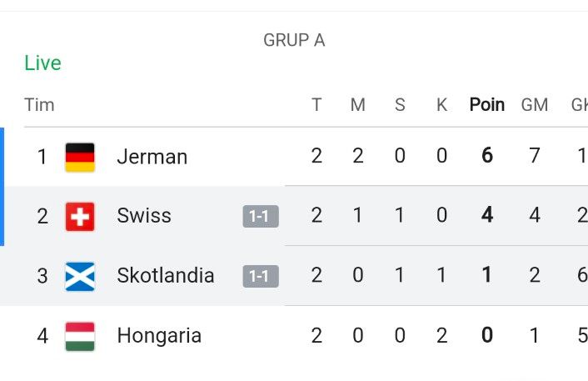Open the Skotlandia 1-1 live score badge
The width and height of the screenshot is (588, 381).
tap(261, 276)
